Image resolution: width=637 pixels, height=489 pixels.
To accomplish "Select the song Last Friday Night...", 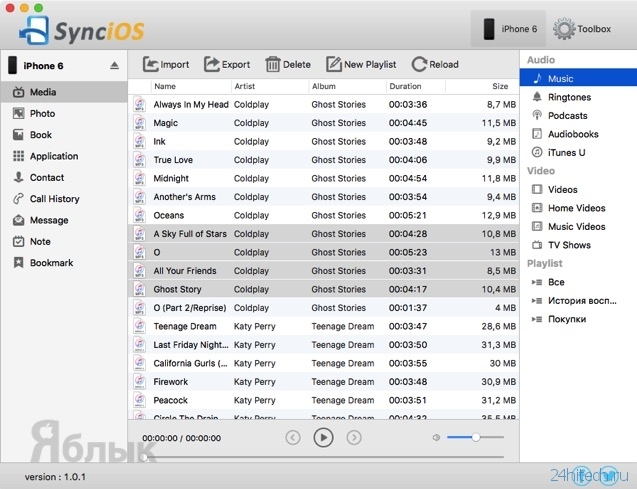I will click(x=323, y=345).
